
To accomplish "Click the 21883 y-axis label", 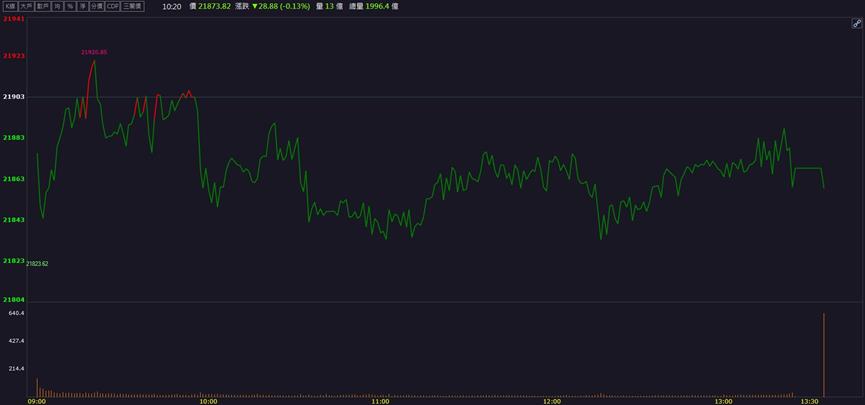I will coord(12,137).
